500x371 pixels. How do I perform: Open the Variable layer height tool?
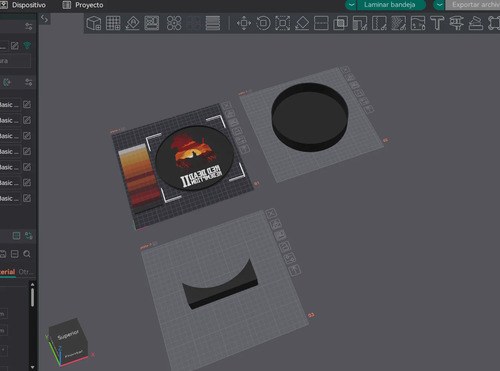pos(213,23)
